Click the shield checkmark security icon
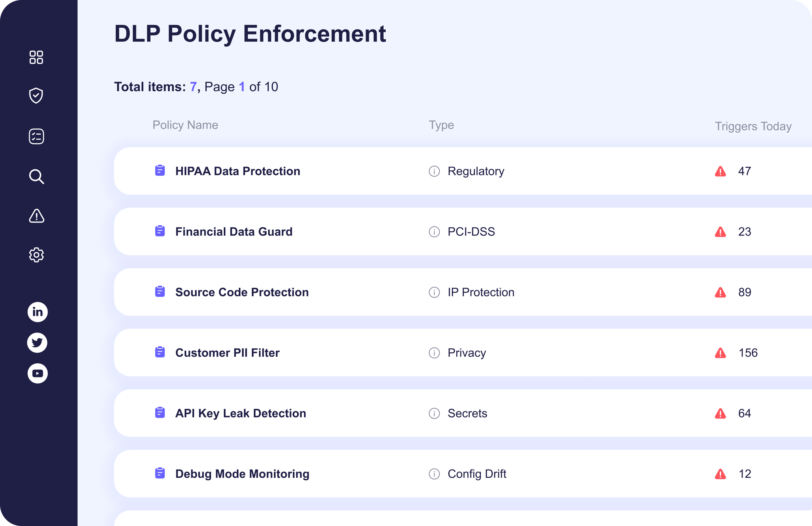Screen dimensions: 812x526 point(36,95)
